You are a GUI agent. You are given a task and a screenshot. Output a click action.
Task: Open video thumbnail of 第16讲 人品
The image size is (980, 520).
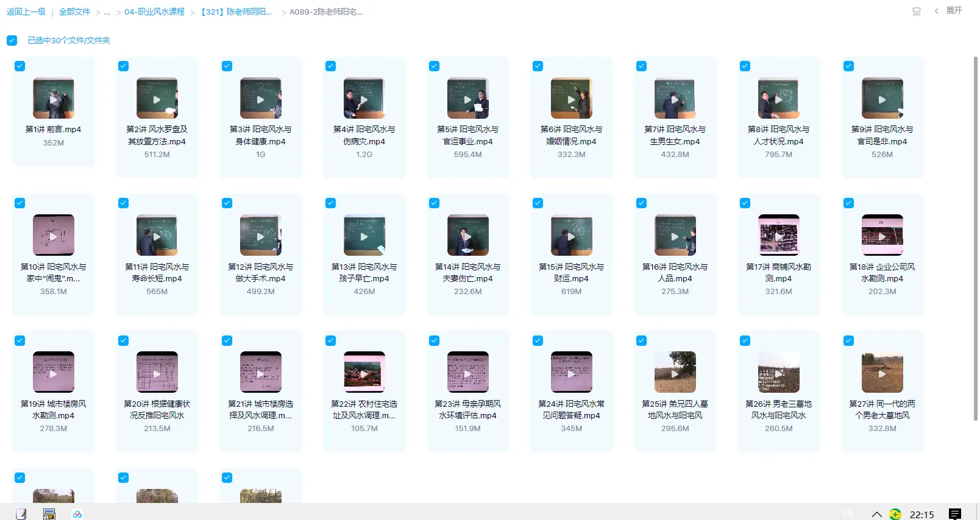675,235
